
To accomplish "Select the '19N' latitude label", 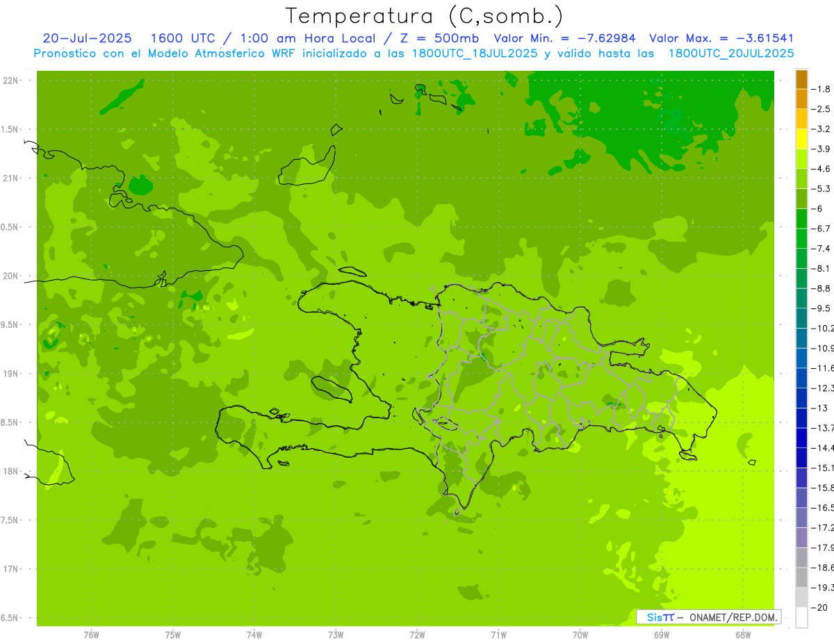I will pos(10,374).
